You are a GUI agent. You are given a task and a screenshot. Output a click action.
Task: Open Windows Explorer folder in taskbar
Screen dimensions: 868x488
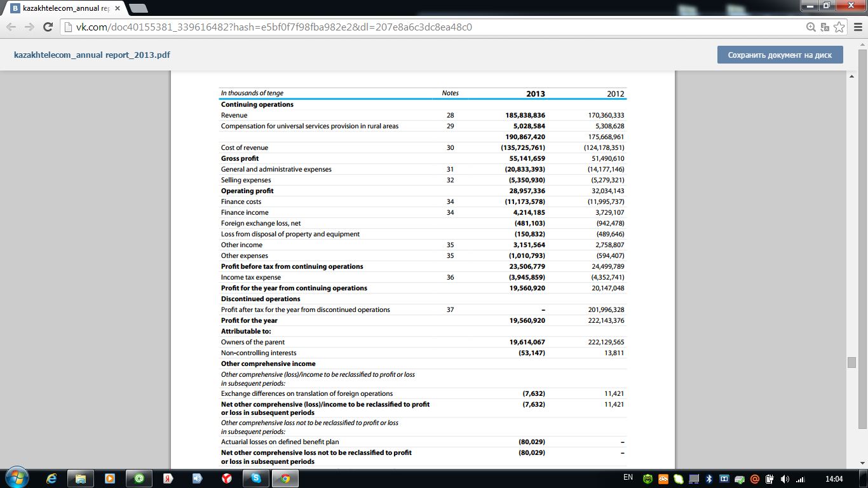pyautogui.click(x=81, y=478)
